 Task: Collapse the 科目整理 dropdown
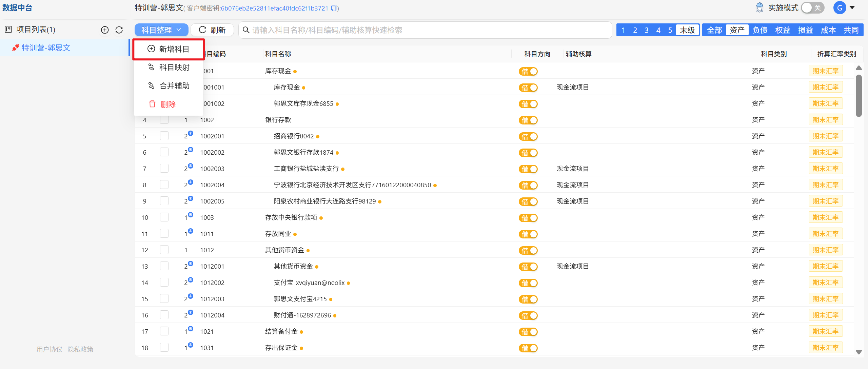coord(161,30)
